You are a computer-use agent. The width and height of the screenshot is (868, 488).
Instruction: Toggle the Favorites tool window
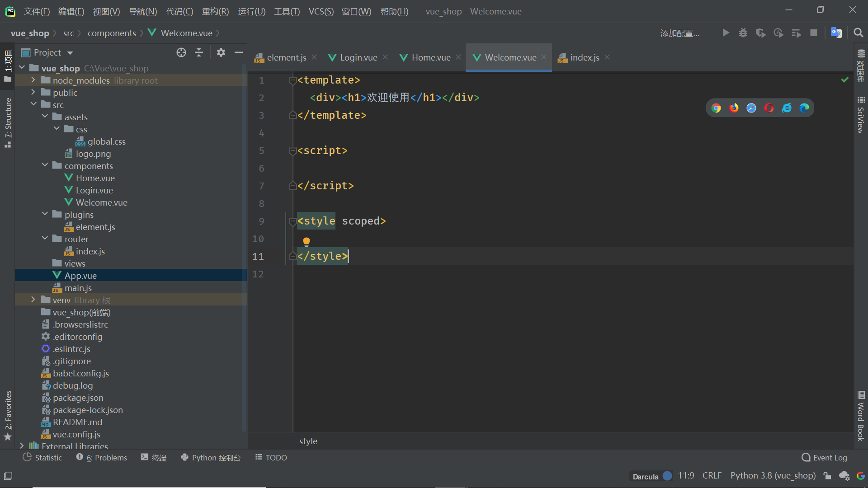8,415
